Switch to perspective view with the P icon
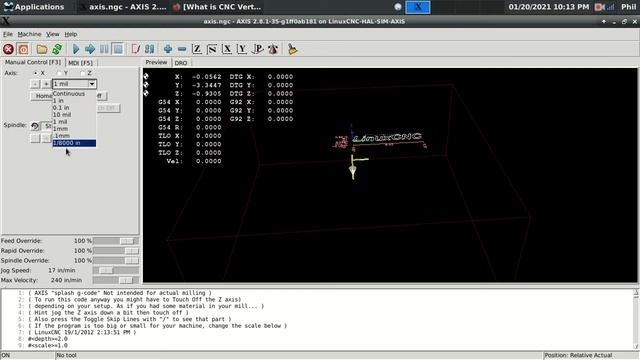This screenshot has width=640, height=360. (x=258, y=49)
